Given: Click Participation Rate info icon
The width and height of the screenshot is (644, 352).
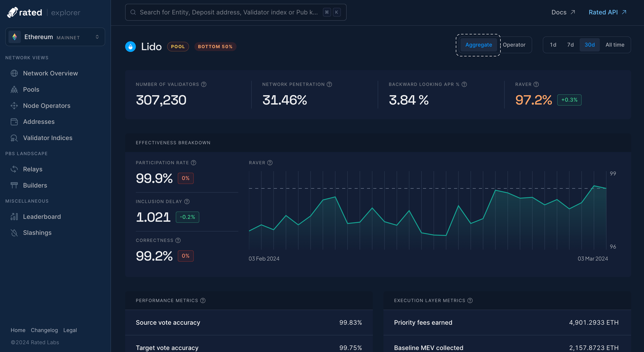Looking at the screenshot, I should (x=194, y=163).
